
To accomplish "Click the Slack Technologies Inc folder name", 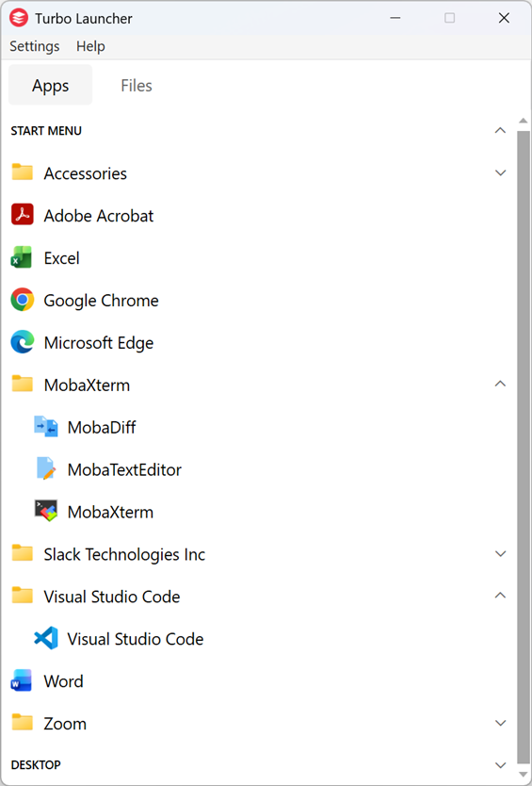I will click(124, 554).
